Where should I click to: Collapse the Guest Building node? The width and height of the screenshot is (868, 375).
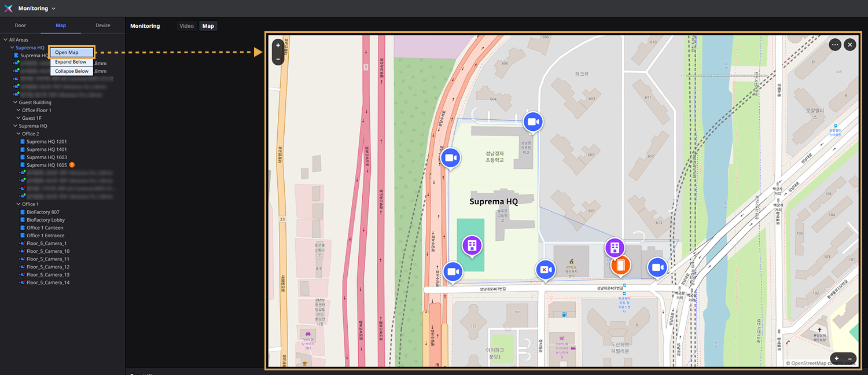(15, 102)
